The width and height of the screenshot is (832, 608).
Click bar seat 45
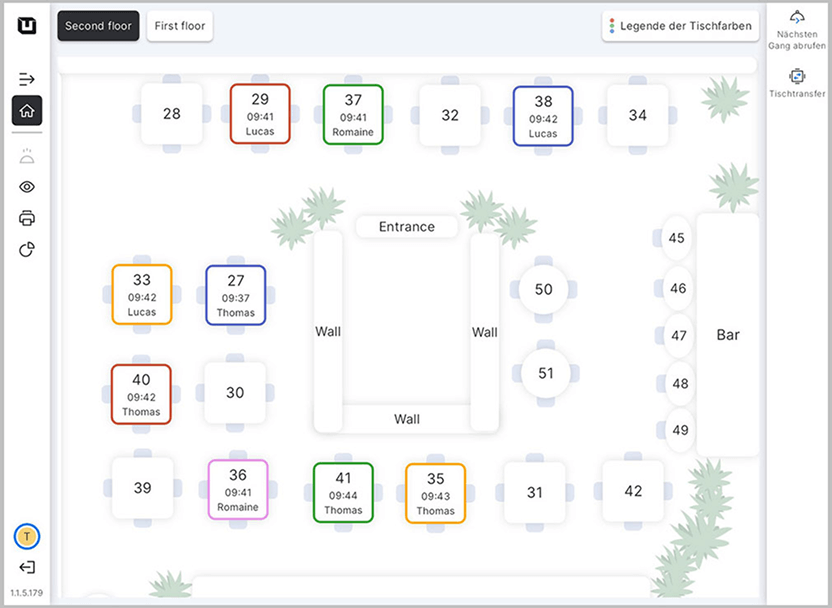coord(677,238)
